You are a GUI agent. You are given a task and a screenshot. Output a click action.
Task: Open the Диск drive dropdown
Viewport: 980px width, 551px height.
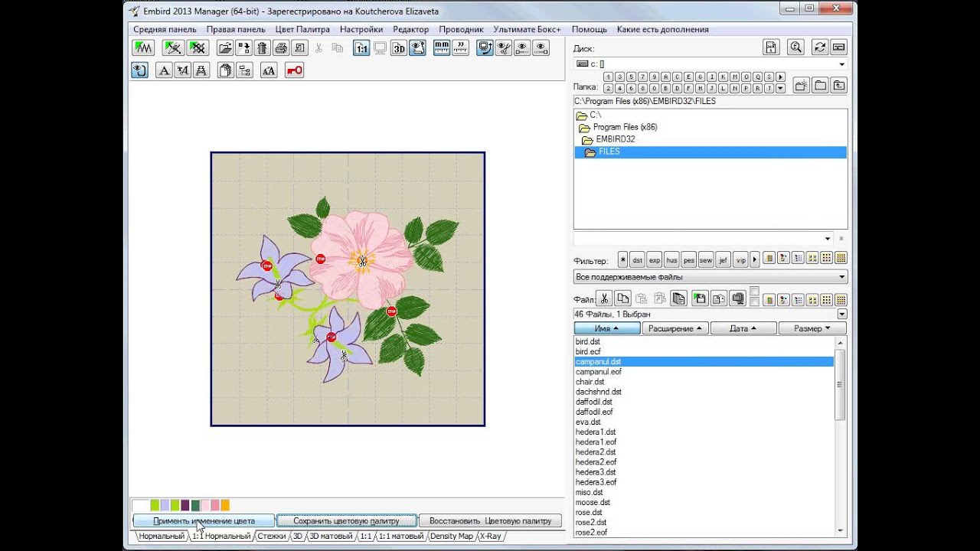(x=842, y=64)
